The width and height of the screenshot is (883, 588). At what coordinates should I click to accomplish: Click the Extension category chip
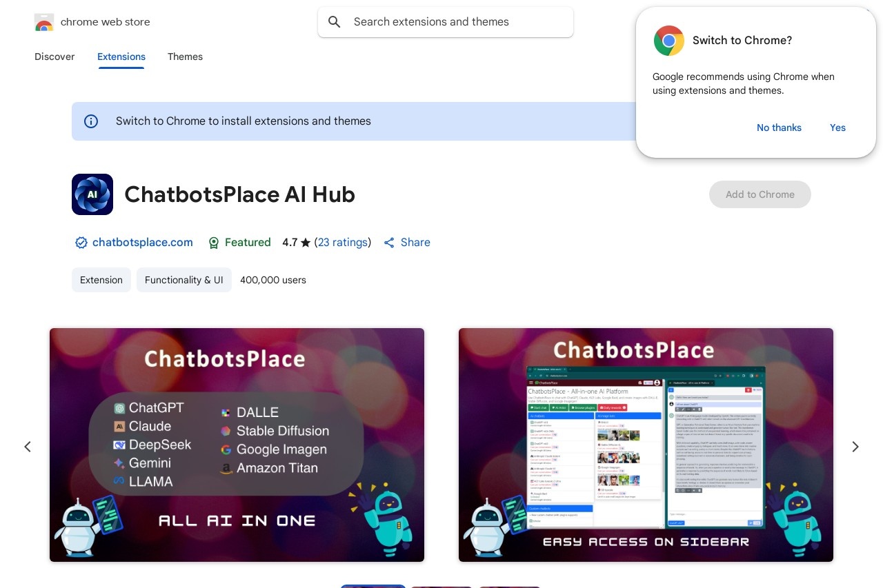coord(101,280)
